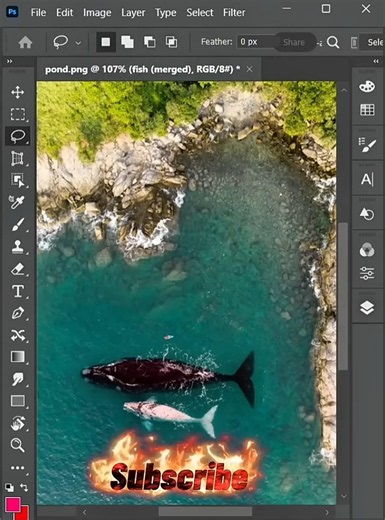385x520 pixels.
Task: Select the Rectangular Marquee tool
Action: (18, 114)
